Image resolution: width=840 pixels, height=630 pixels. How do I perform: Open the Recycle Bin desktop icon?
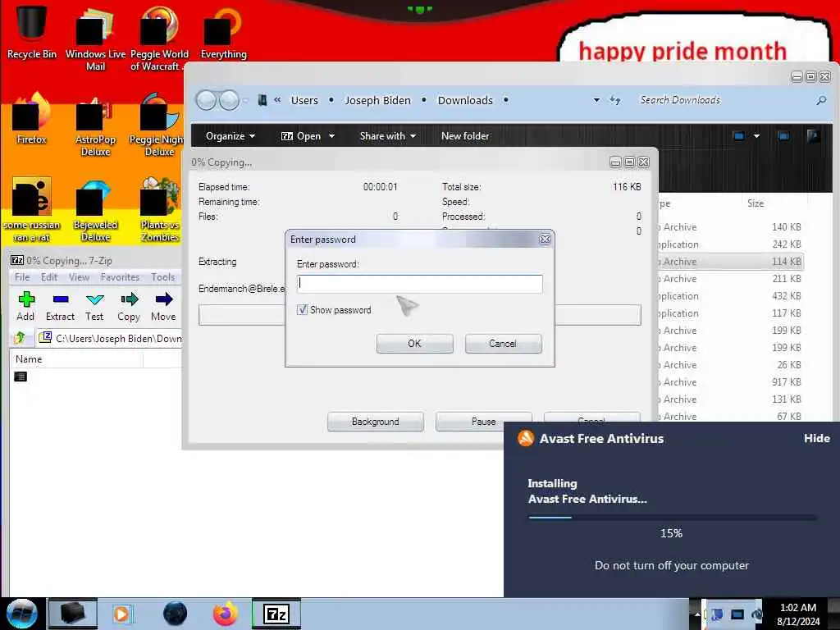32,31
